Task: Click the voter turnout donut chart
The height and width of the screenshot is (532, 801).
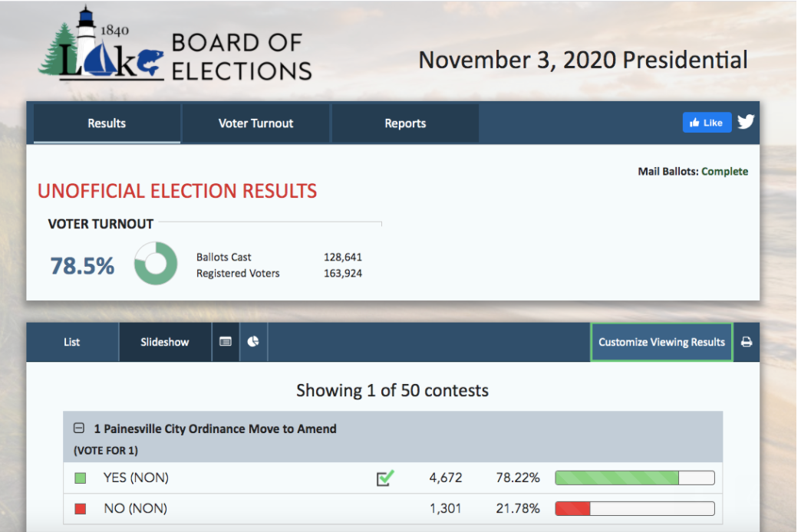Action: (x=156, y=265)
